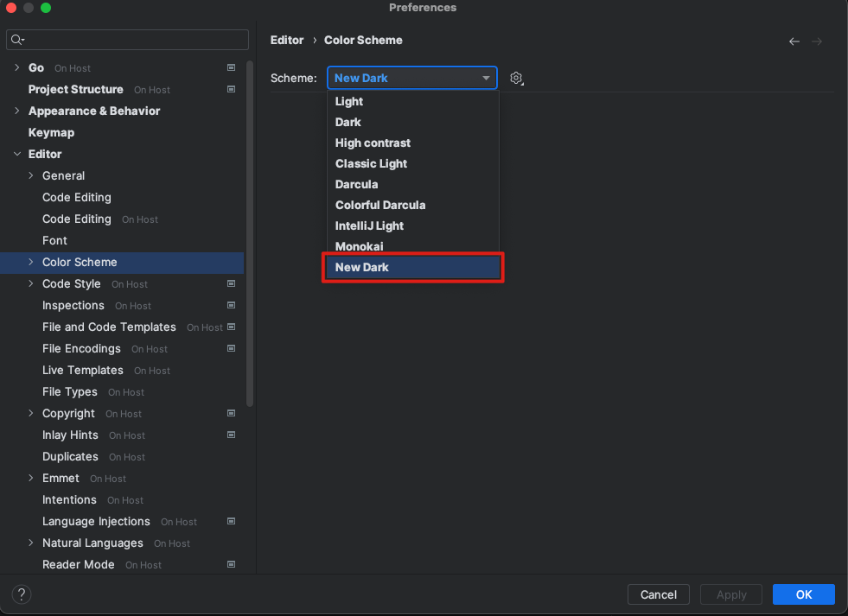Screen dimensions: 848x616
Task: Select Darcula from the scheme list
Action: point(356,184)
